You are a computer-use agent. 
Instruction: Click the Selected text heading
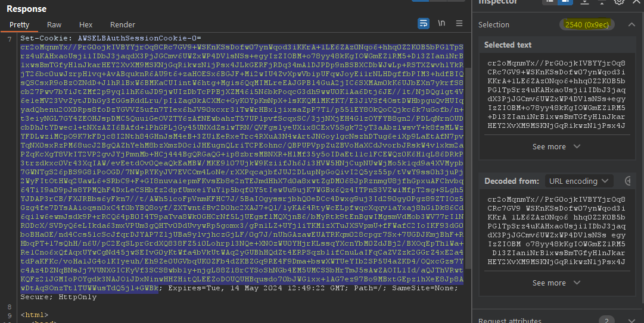click(508, 45)
